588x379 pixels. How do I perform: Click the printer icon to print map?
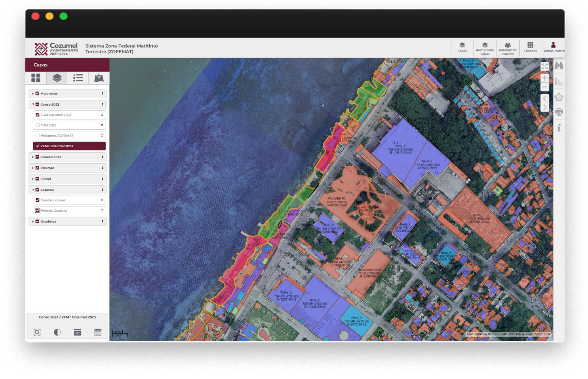[x=559, y=112]
